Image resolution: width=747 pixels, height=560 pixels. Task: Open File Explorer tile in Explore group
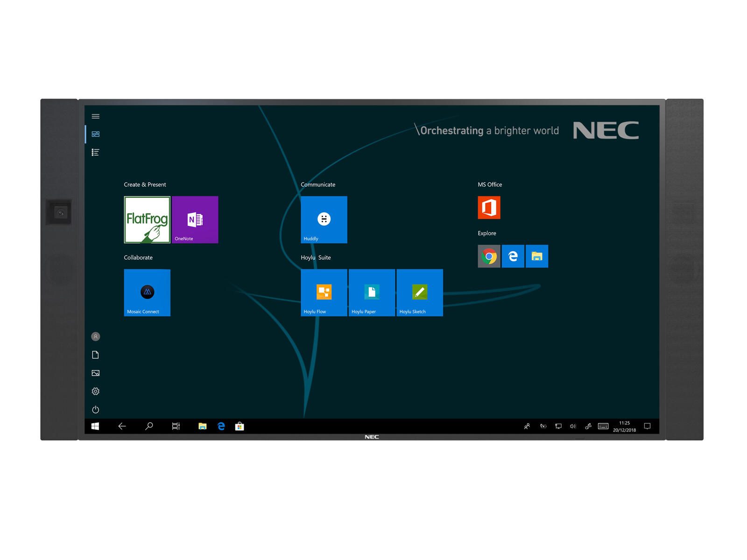(537, 256)
